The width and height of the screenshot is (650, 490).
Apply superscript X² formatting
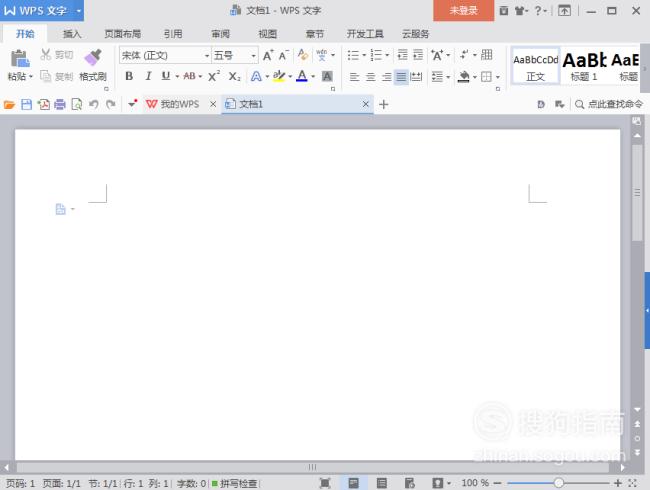[214, 76]
